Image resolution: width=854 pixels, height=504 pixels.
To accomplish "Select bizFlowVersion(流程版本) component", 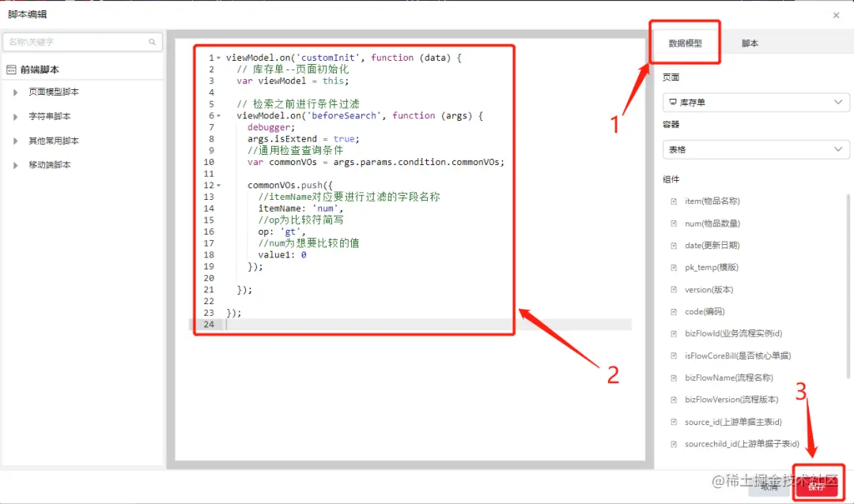I will (731, 400).
